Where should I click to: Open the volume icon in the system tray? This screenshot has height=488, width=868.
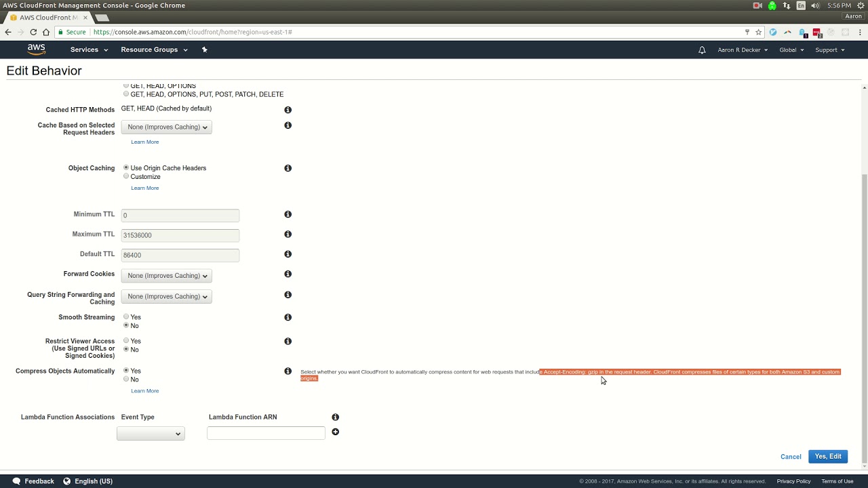click(x=815, y=5)
